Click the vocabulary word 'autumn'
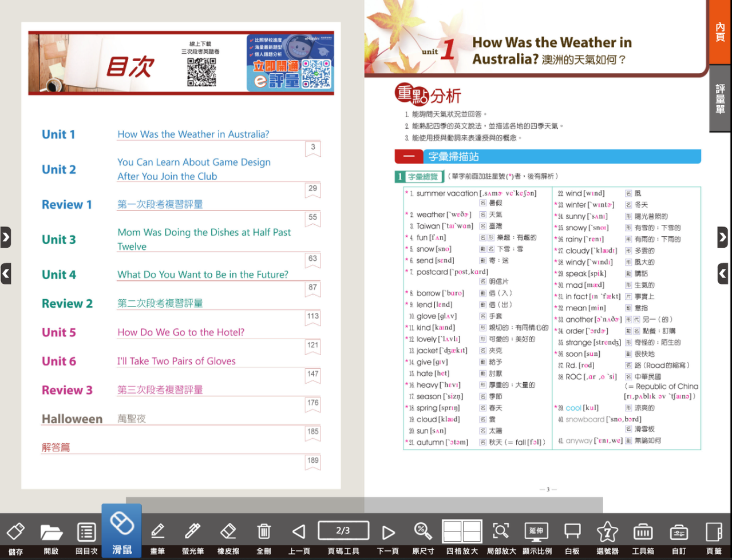The image size is (732, 560). coord(430,442)
